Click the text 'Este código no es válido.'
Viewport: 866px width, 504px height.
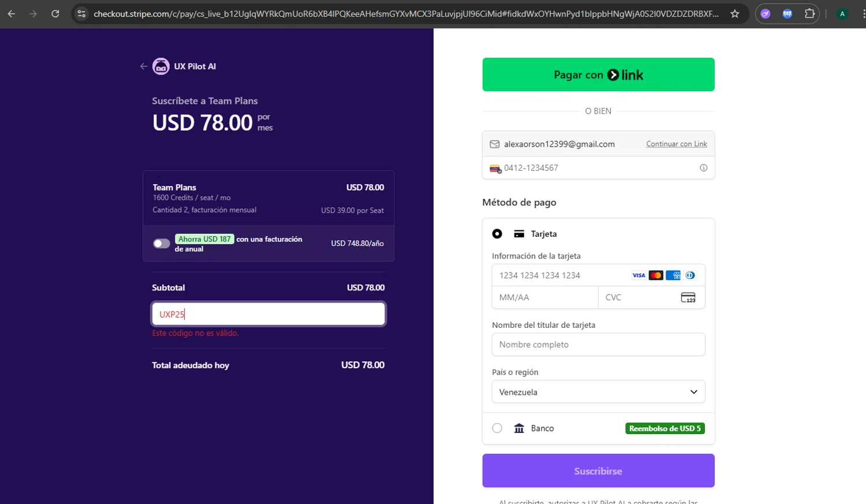tap(195, 333)
